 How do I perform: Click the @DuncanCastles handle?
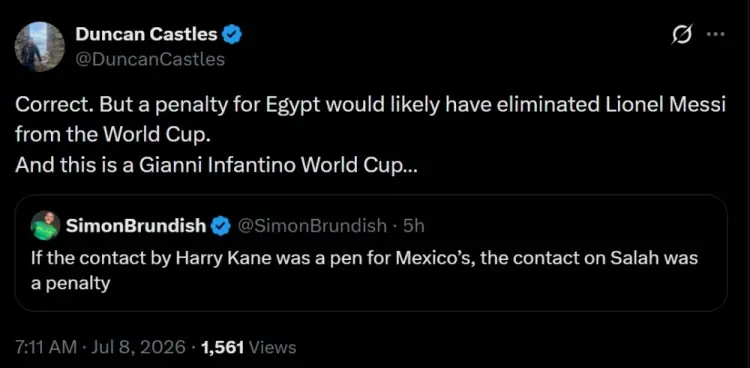(150, 59)
